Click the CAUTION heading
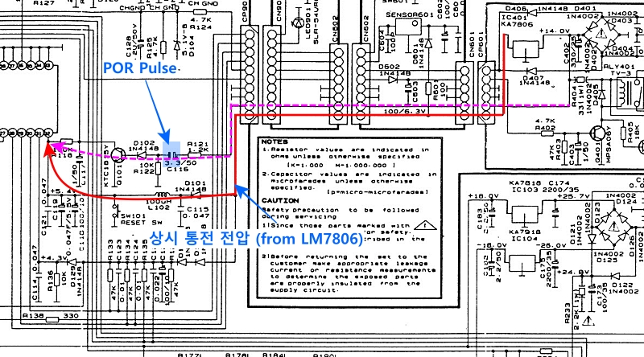Viewport: 644px width, 357px height. [x=277, y=201]
